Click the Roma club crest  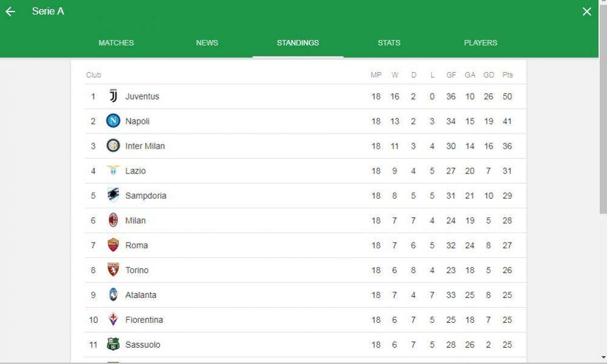(113, 245)
